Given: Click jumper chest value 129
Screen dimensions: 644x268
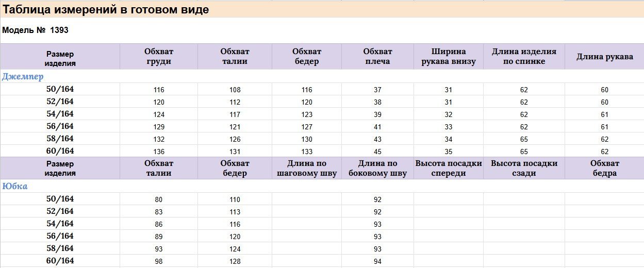Looking at the screenshot, I should 159,127.
